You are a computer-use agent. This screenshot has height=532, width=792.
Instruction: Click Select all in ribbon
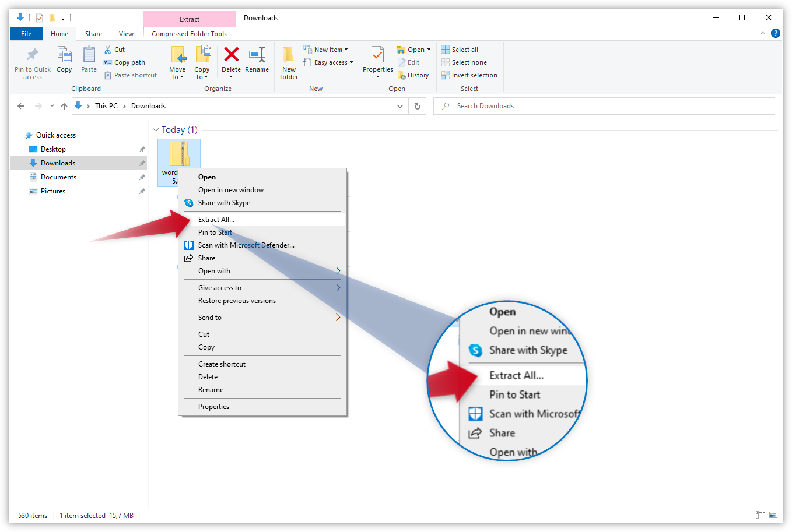(464, 50)
